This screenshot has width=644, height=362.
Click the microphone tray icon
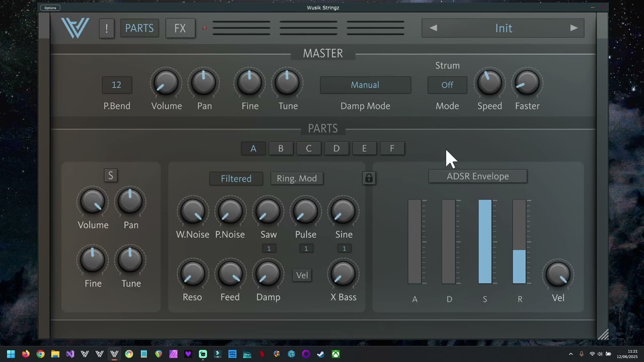tap(582, 354)
